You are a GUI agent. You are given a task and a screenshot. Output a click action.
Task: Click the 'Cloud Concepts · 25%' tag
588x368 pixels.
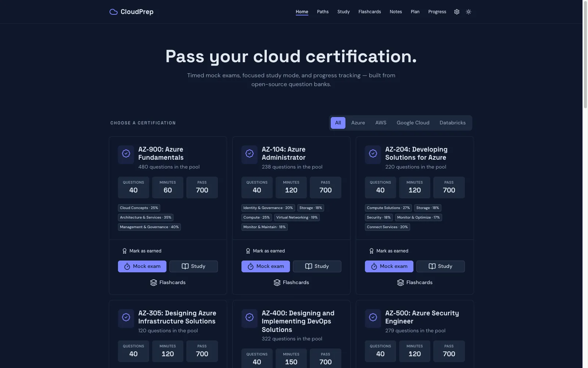(139, 208)
